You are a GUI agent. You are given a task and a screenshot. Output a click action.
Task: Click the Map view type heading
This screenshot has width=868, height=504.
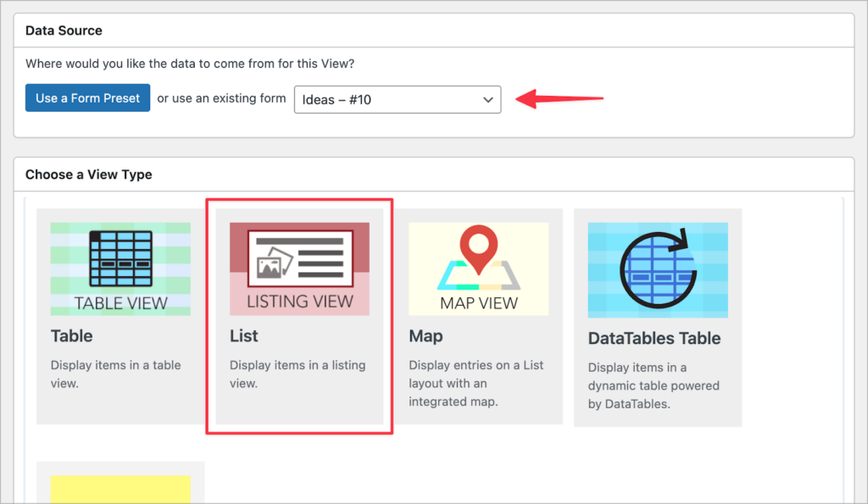(426, 335)
